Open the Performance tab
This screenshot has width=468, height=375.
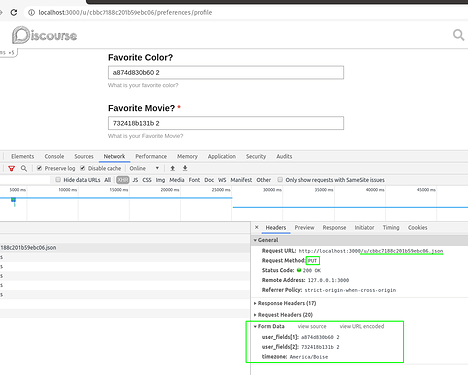(x=151, y=156)
